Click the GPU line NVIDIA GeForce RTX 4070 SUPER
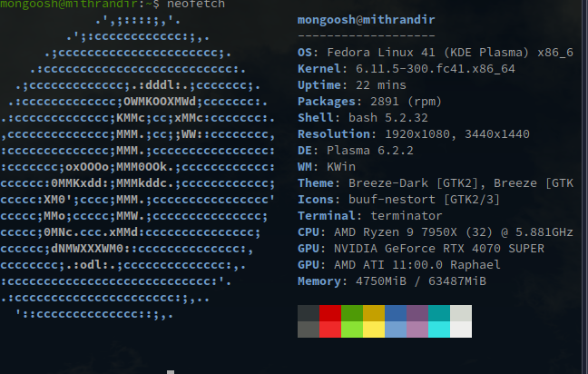The height and width of the screenshot is (374, 588). (x=421, y=249)
